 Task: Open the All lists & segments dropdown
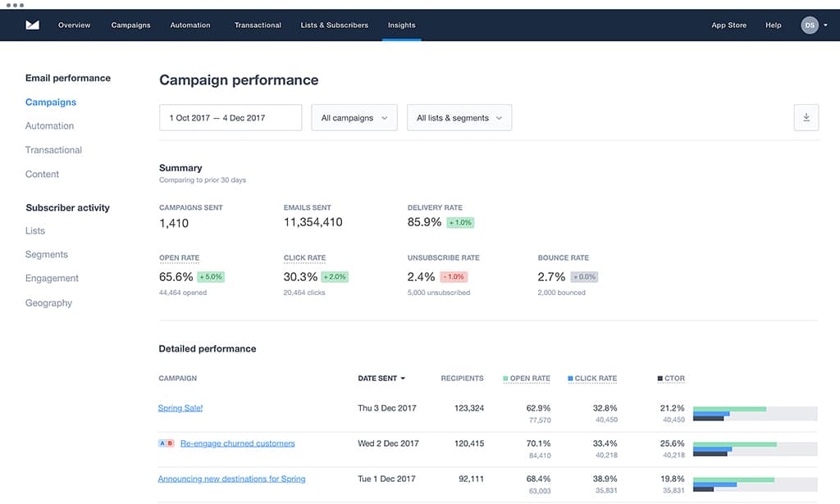click(459, 117)
